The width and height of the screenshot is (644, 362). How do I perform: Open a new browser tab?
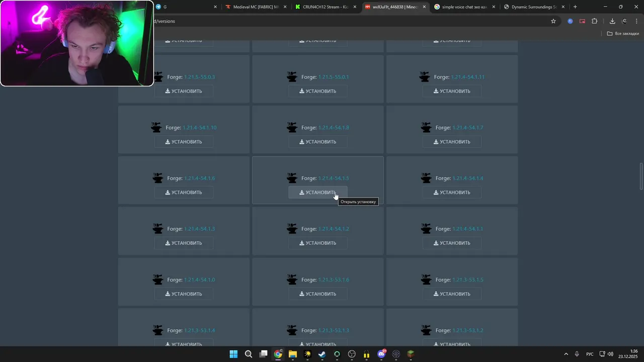[575, 7]
